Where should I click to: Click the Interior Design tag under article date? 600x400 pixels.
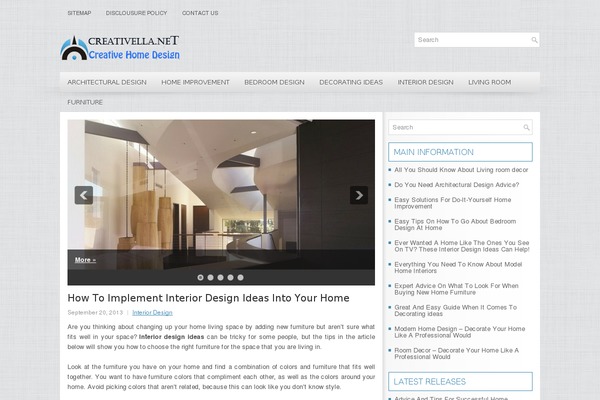coord(152,313)
